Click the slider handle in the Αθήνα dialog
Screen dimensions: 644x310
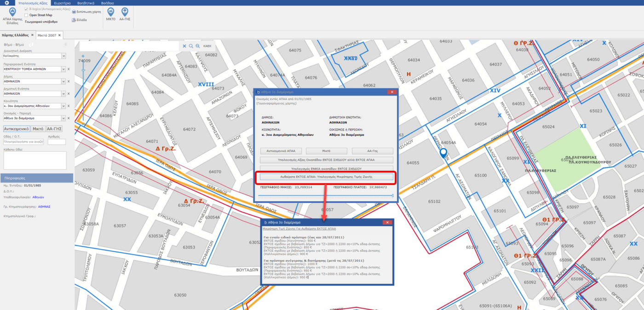(x=393, y=195)
